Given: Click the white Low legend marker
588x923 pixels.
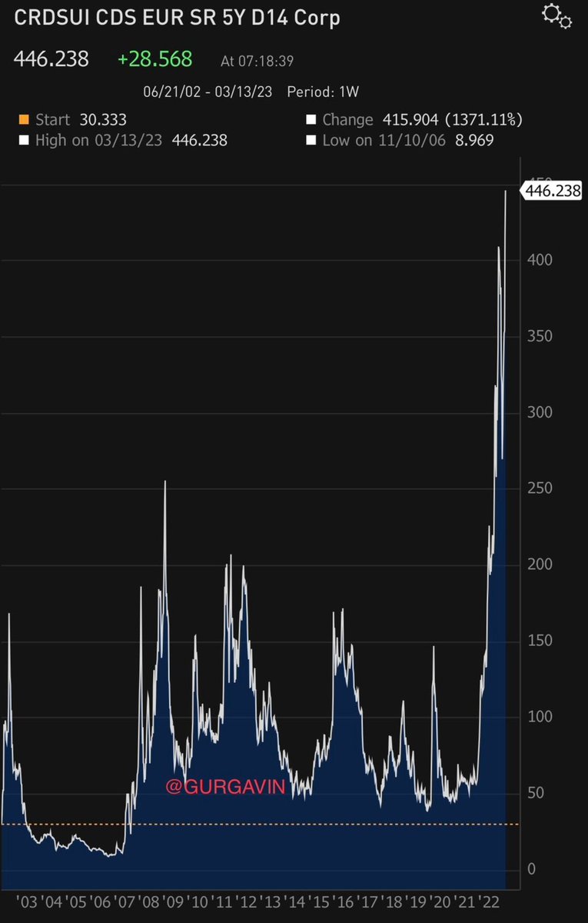Looking at the screenshot, I should pyautogui.click(x=311, y=141).
